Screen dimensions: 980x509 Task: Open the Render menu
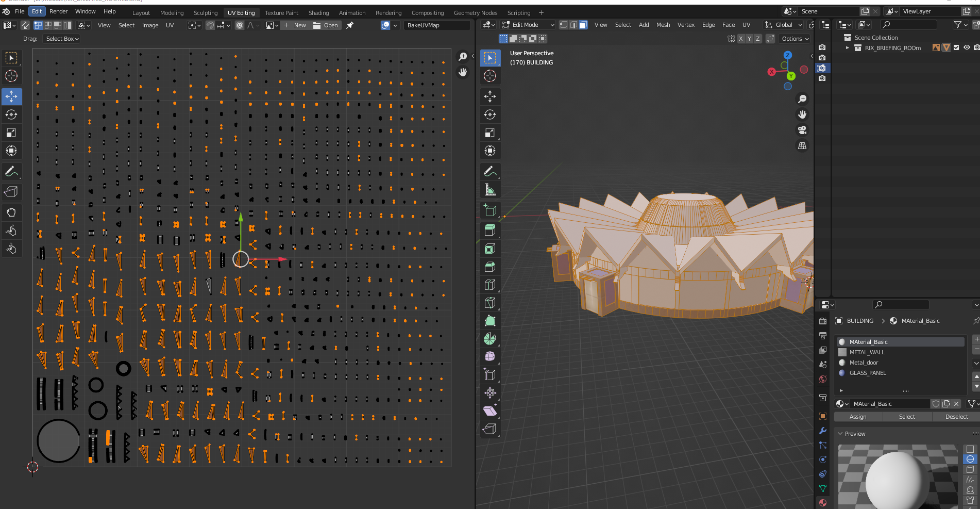tap(58, 11)
